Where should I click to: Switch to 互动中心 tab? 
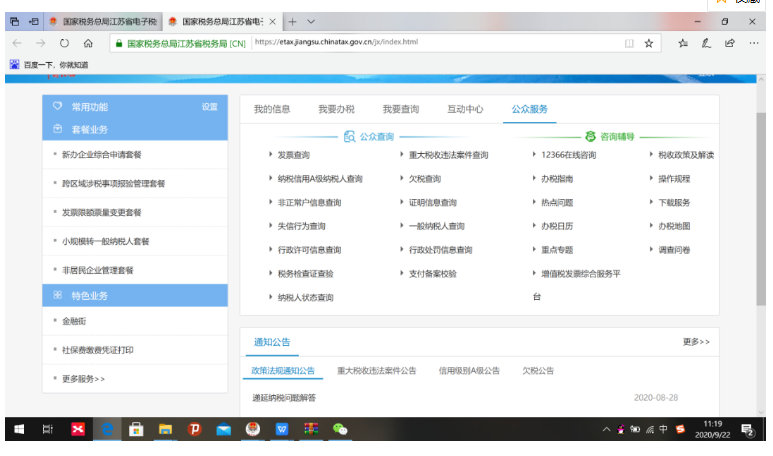tap(465, 109)
